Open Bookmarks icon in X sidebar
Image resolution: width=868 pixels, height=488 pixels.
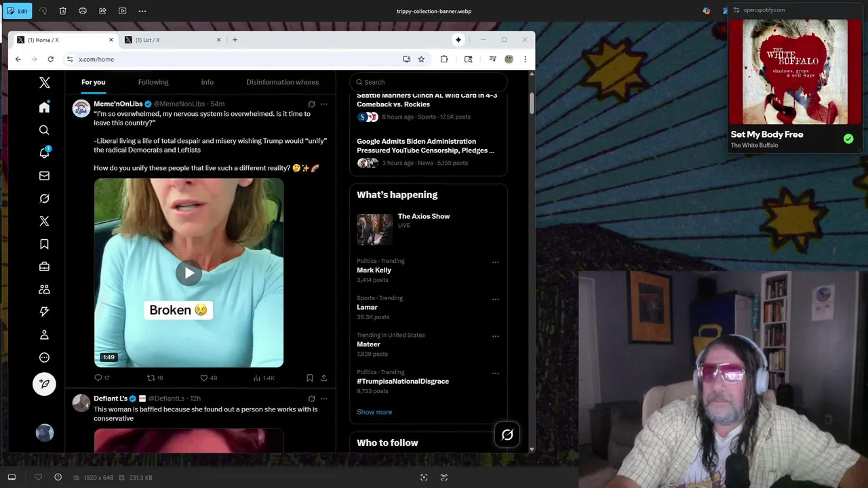[x=44, y=244]
